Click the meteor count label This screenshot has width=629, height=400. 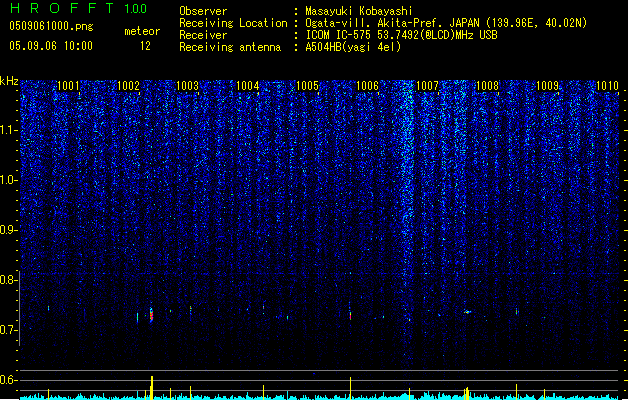tap(142, 31)
